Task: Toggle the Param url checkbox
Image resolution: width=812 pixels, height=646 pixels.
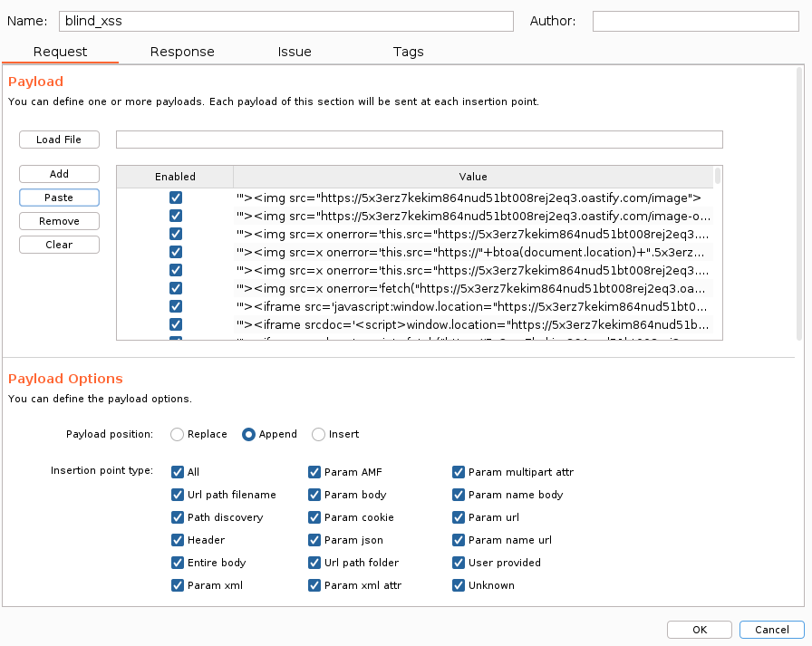Action: point(459,517)
